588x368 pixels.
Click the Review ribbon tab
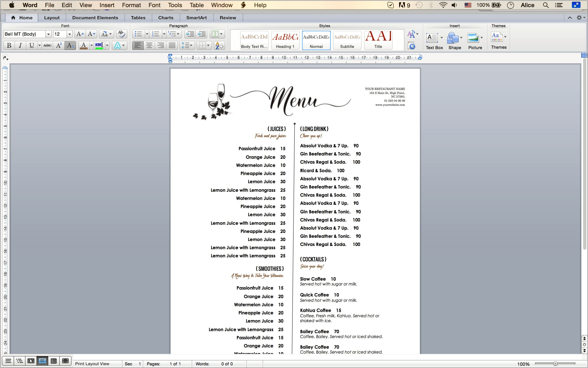[x=228, y=17]
